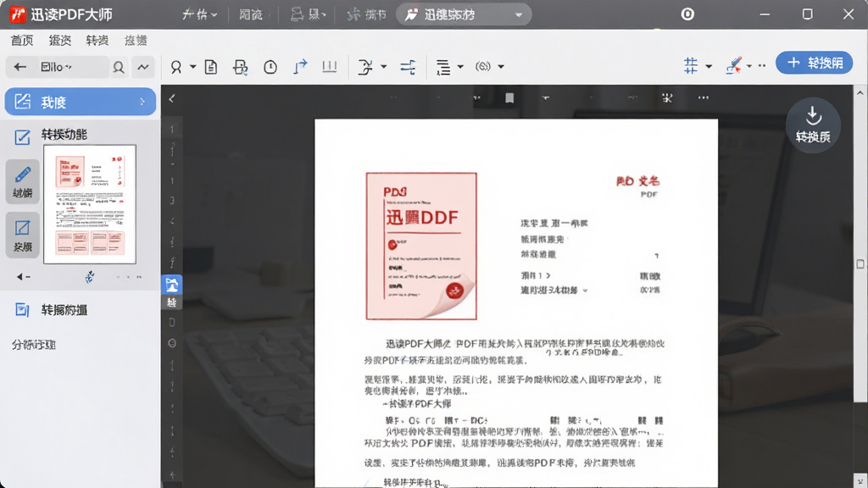Click the document page icon in toolbar
Screen dimensions: 868x488
[211, 67]
